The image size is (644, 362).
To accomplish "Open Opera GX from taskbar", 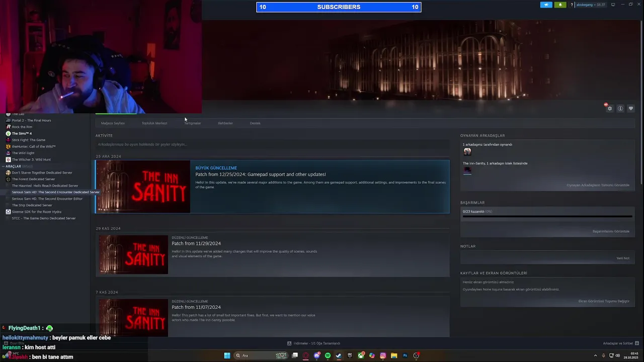I will pyautogui.click(x=306, y=355).
